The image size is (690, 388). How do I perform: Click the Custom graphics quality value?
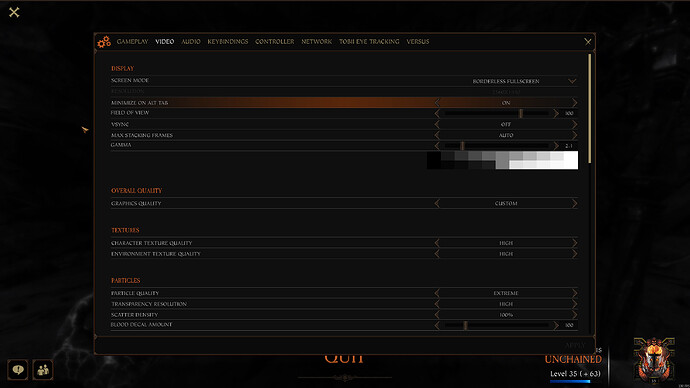click(506, 203)
